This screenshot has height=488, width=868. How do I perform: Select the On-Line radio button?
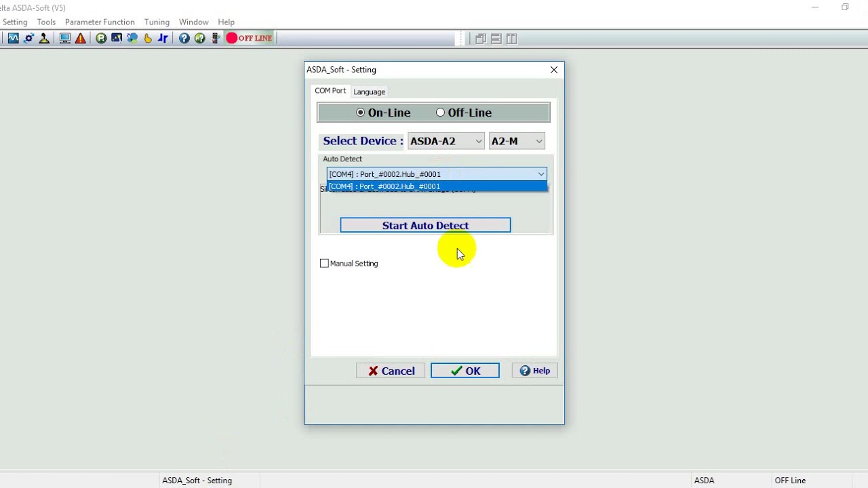coord(361,113)
